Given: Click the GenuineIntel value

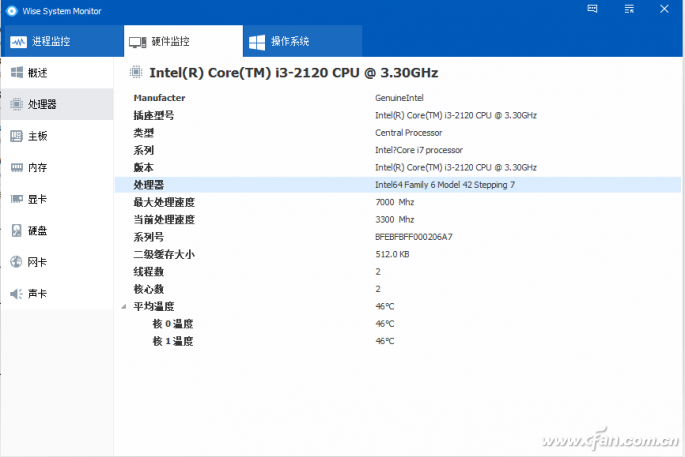Looking at the screenshot, I should coord(399,98).
